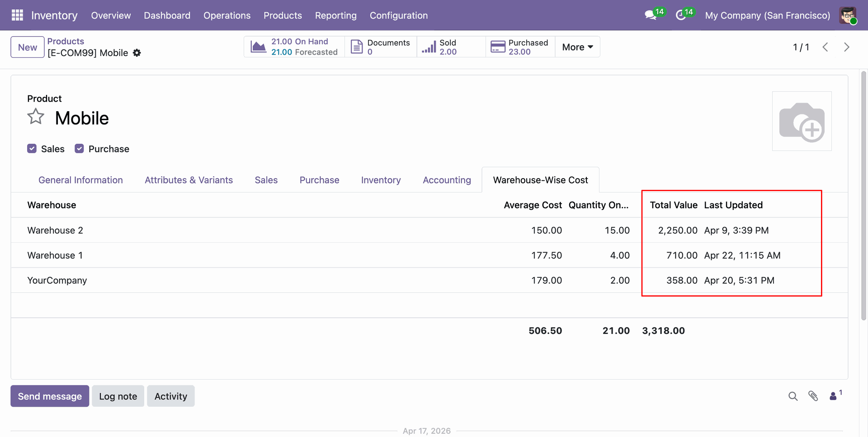Screen dimensions: 868x437
Task: Click the 1 / 1 pager counter
Action: 801,47
